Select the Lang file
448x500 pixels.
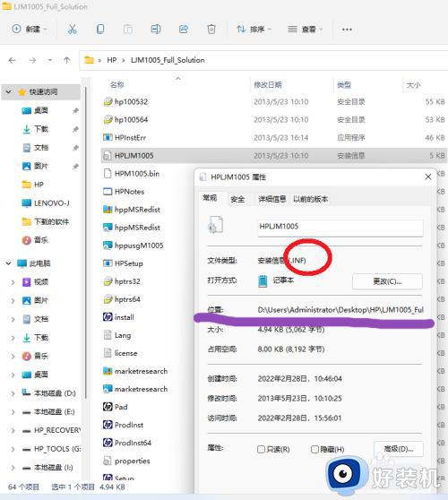(x=122, y=335)
